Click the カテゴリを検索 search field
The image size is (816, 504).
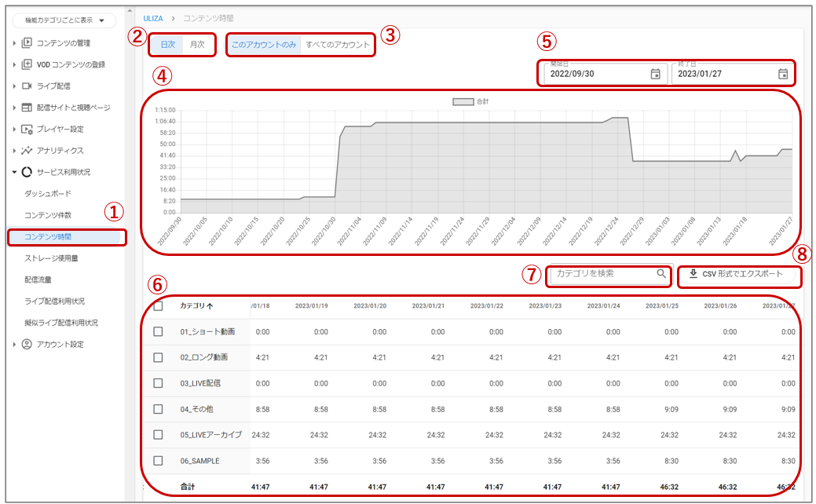[x=601, y=274]
